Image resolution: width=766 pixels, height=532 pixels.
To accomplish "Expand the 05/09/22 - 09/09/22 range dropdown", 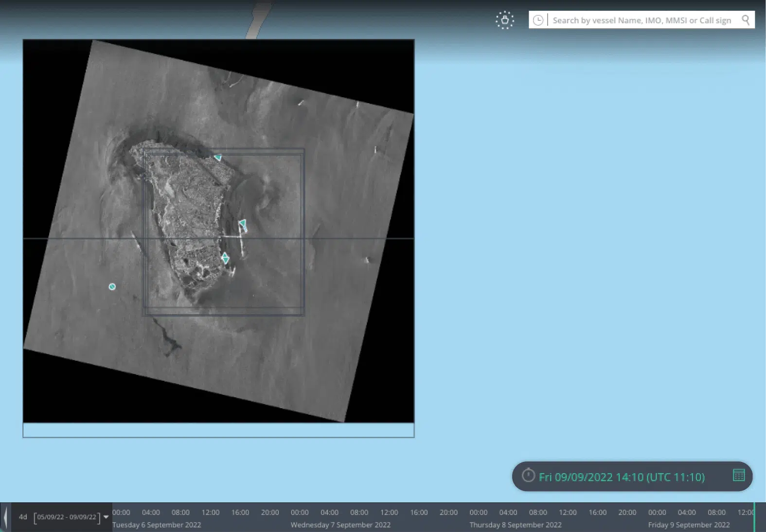I will tap(106, 517).
